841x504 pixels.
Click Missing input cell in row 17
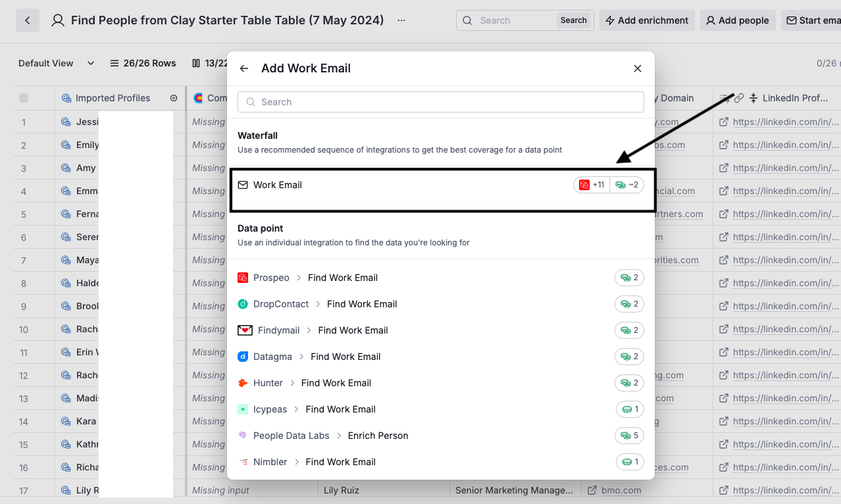(x=253, y=490)
